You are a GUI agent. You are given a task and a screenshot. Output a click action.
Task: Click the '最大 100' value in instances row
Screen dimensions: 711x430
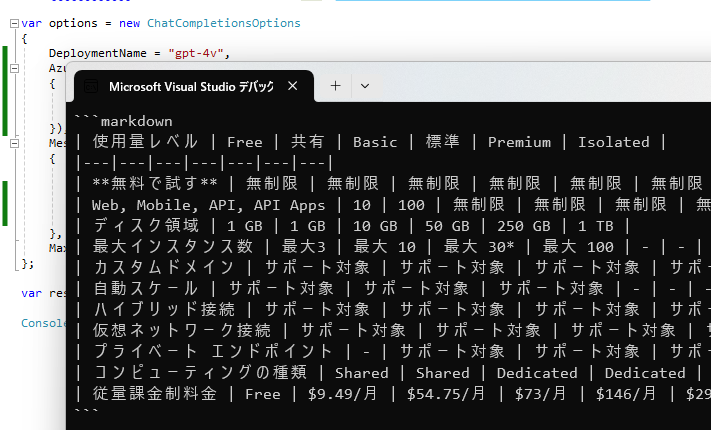tap(578, 247)
